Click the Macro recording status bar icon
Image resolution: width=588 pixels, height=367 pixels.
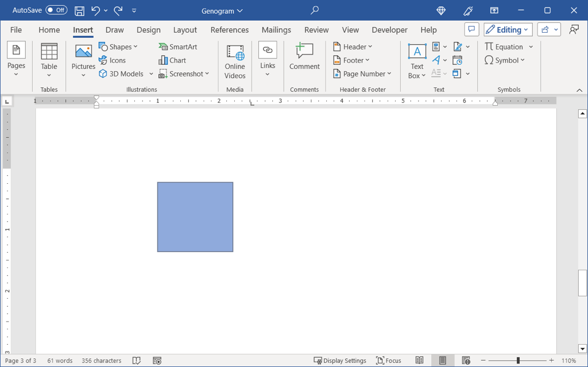pyautogui.click(x=157, y=361)
